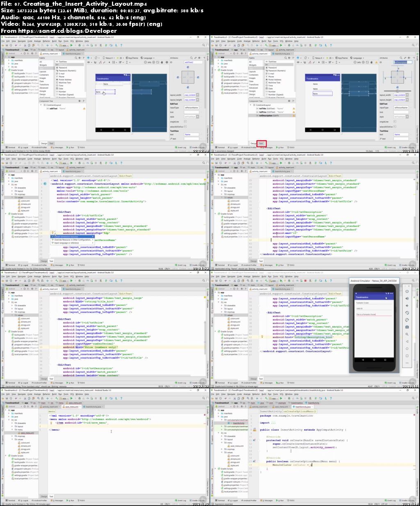Click emulator Zoom magnifier button
The height and width of the screenshot is (506, 420).
(x=407, y=334)
